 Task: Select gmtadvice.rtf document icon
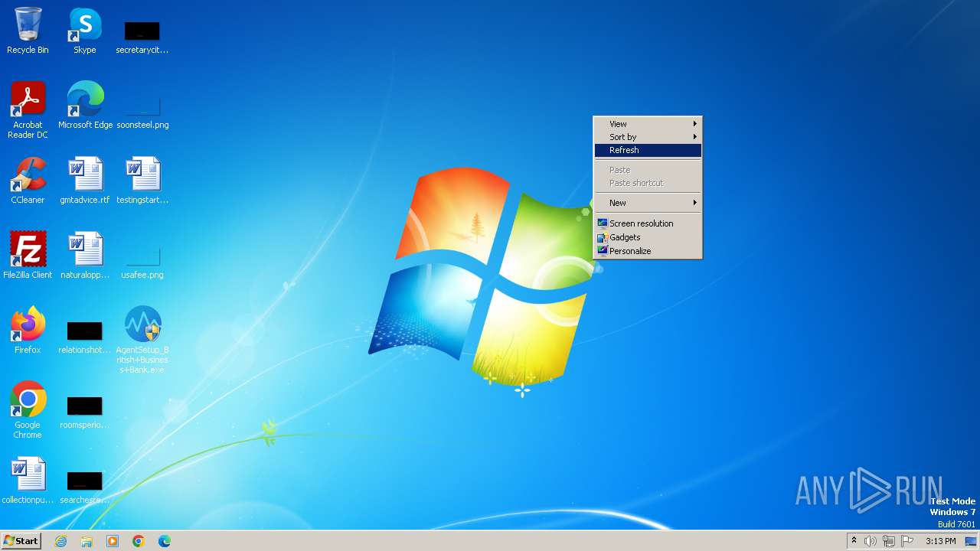coord(85,181)
